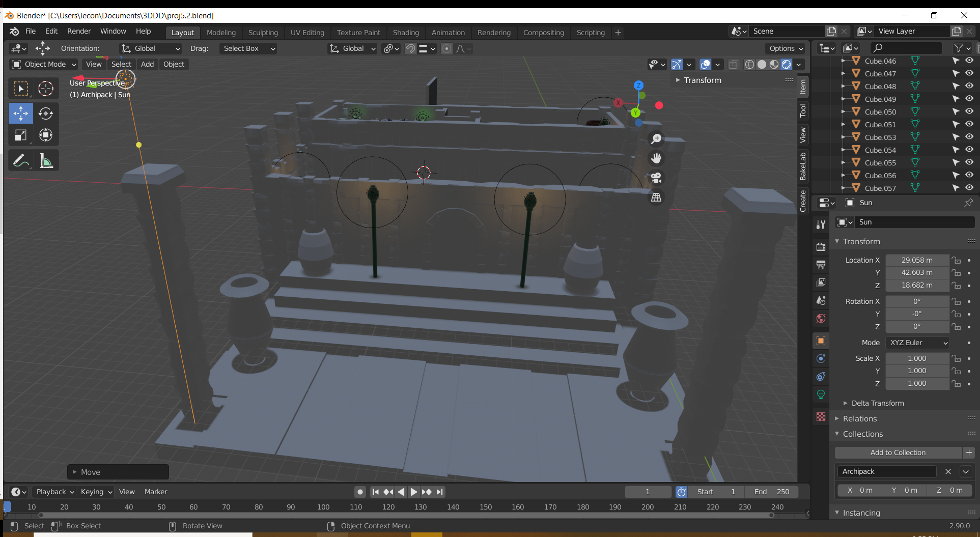Open the Render menu
Screen dimensions: 980x537
point(79,31)
